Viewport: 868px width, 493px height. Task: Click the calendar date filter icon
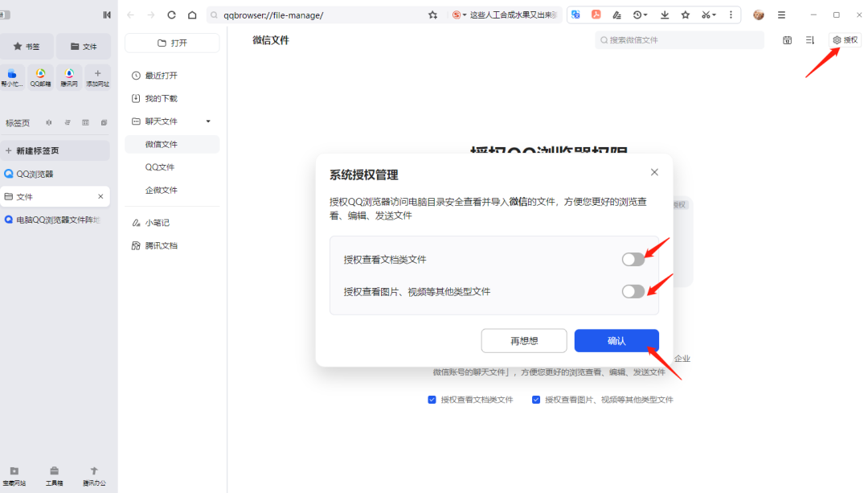coord(787,40)
